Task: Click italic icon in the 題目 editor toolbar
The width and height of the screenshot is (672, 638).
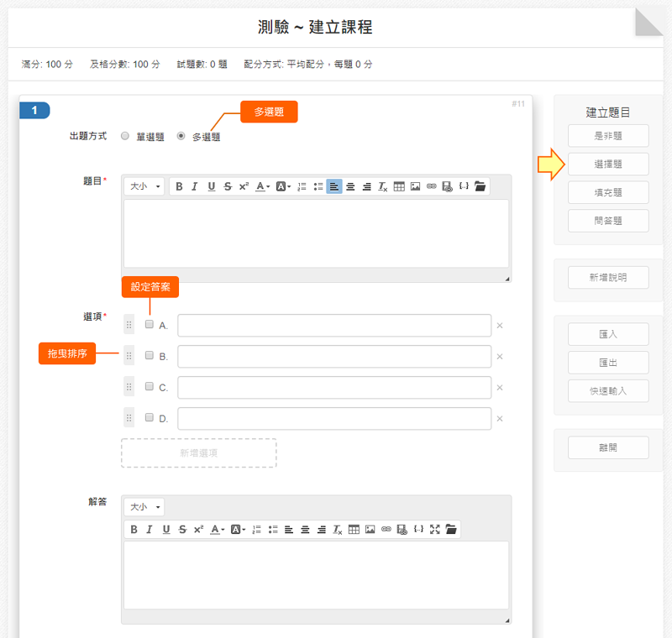Action: click(195, 186)
